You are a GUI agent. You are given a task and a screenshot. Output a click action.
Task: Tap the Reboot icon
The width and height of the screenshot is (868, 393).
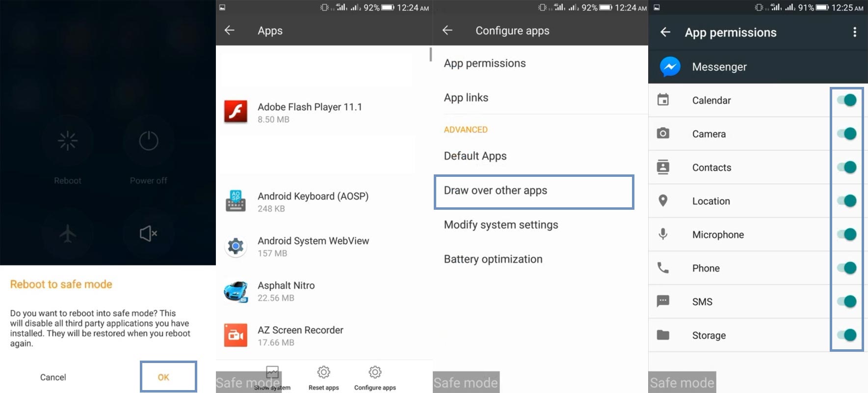tap(68, 141)
